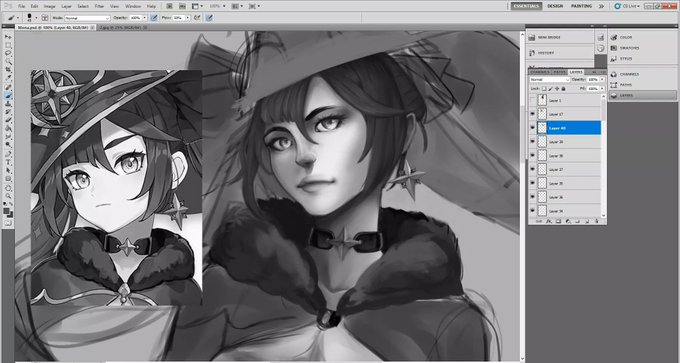Select the Clone Stamp tool

pyautogui.click(x=8, y=103)
